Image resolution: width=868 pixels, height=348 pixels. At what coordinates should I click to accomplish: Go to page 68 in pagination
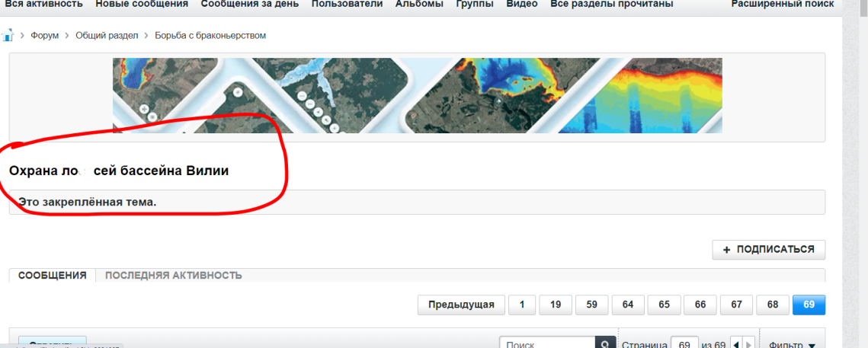click(x=773, y=305)
